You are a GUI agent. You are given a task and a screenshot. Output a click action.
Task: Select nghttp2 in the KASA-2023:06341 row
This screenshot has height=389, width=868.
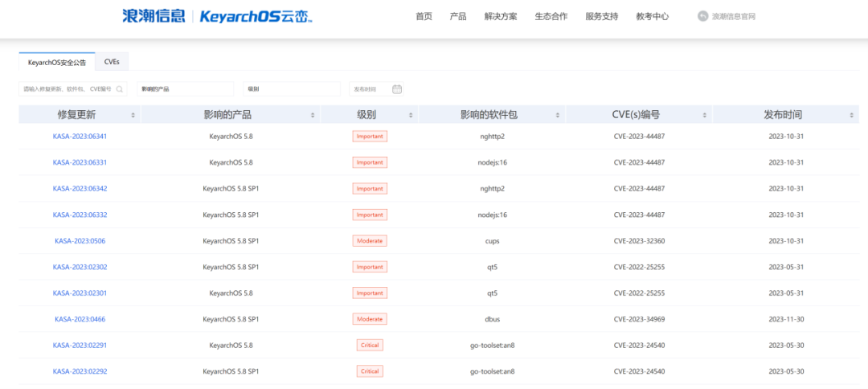pos(492,136)
